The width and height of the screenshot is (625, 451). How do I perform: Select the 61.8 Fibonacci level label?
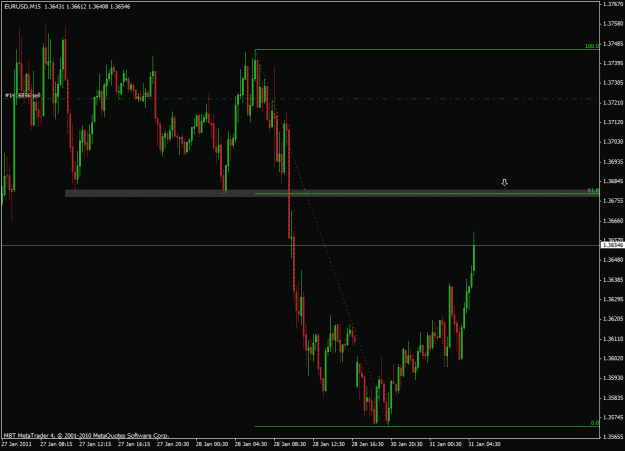tap(593, 191)
